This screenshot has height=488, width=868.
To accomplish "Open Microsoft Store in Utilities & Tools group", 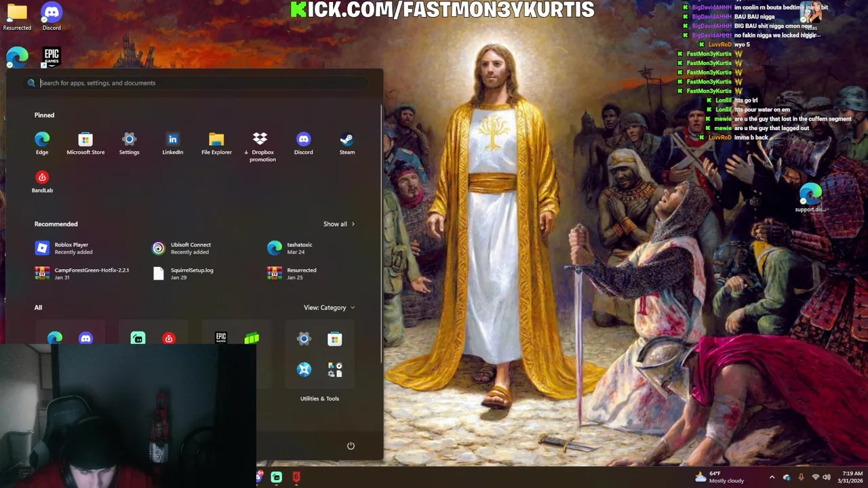I will pyautogui.click(x=334, y=338).
